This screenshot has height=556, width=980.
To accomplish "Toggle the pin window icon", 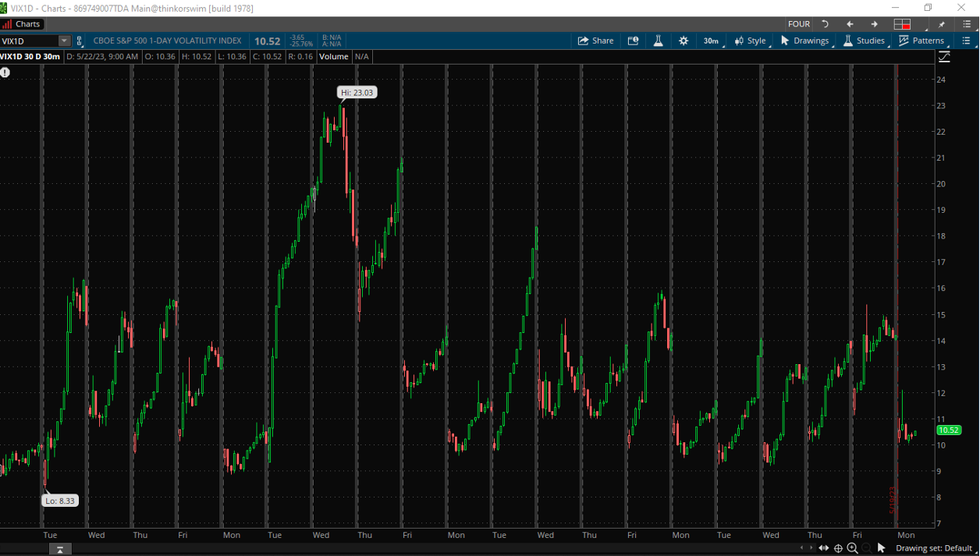I will point(942,24).
